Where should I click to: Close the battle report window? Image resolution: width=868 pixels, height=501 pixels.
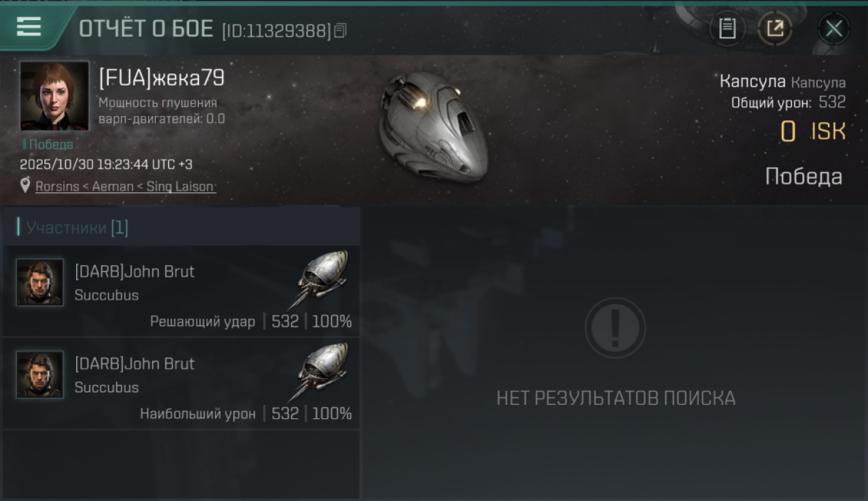[x=833, y=29]
